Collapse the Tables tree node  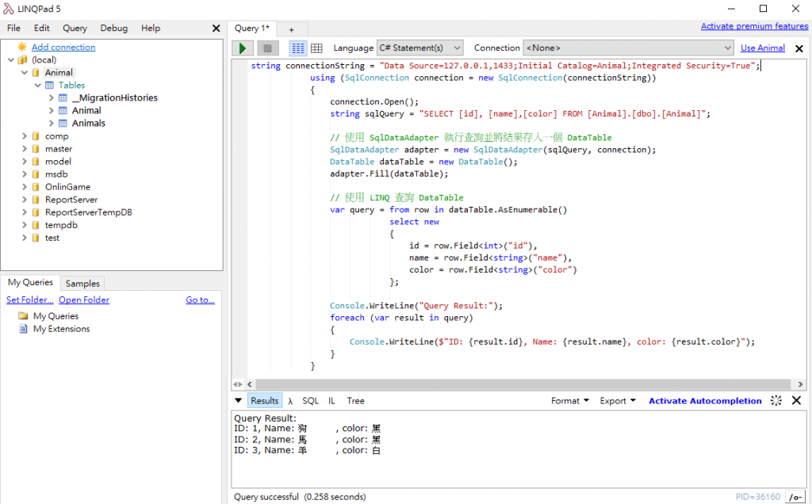[x=37, y=86]
